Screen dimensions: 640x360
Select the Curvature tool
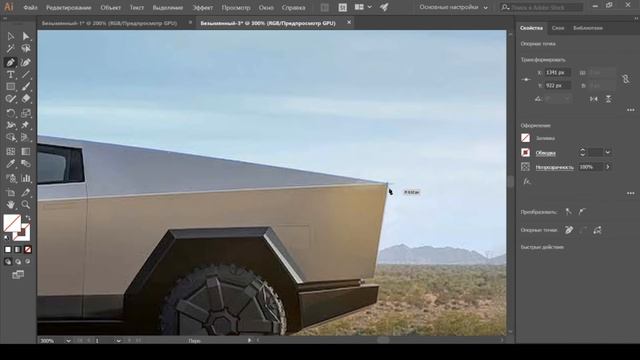[x=26, y=62]
